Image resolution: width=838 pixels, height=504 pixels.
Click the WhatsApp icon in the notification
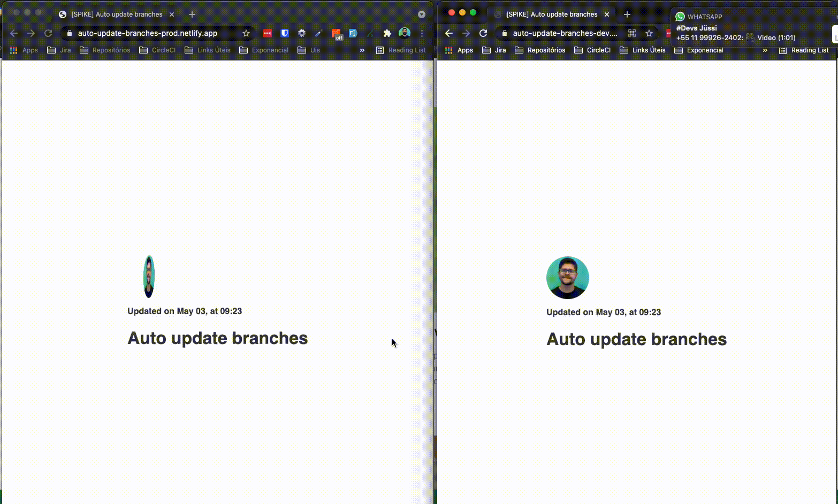(x=680, y=17)
